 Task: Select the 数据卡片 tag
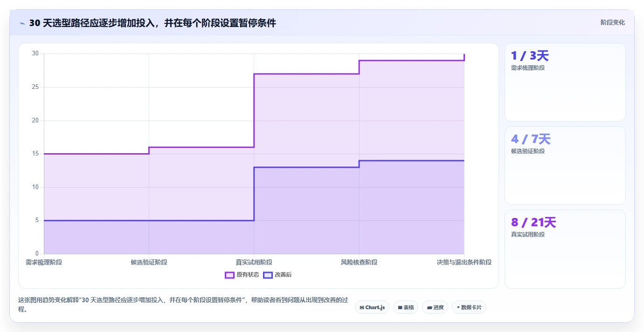pos(469,307)
